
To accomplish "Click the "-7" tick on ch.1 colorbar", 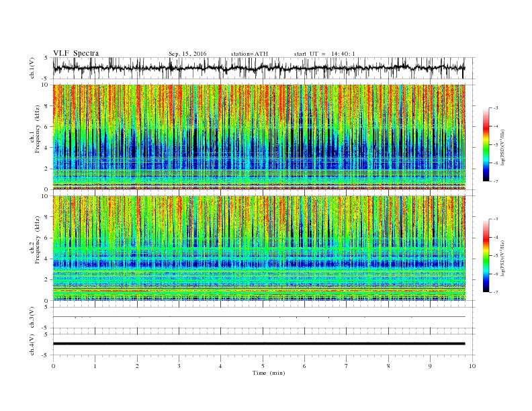I will (x=496, y=181).
